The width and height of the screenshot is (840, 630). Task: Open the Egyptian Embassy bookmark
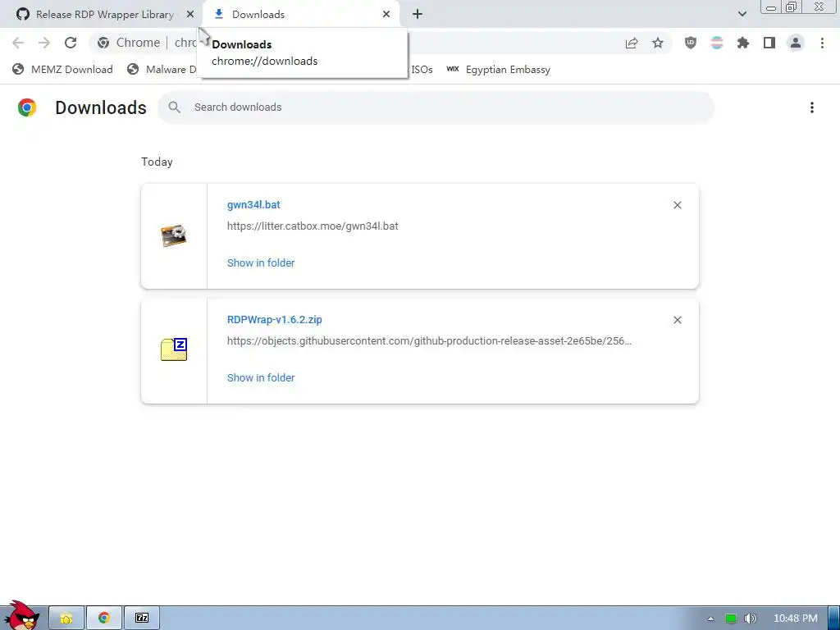(498, 70)
